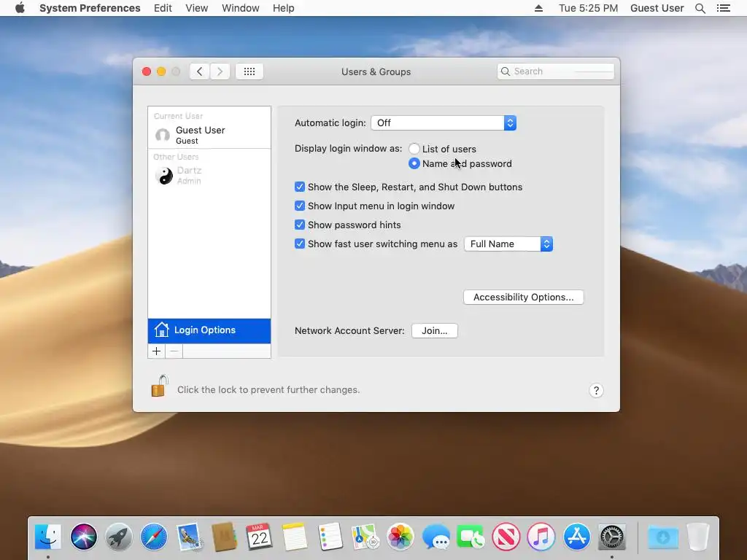Click the Search field in window

pos(555,71)
